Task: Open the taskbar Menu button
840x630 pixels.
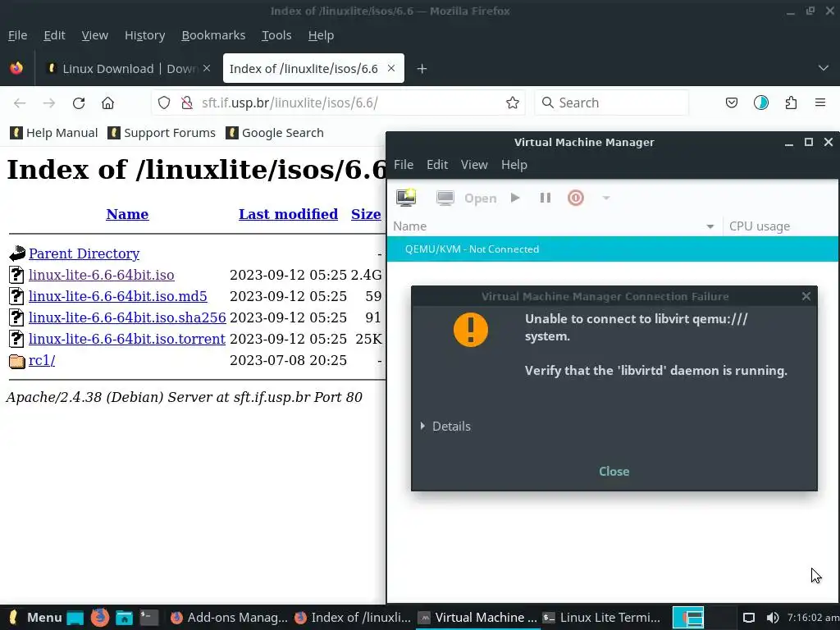Action: point(36,618)
